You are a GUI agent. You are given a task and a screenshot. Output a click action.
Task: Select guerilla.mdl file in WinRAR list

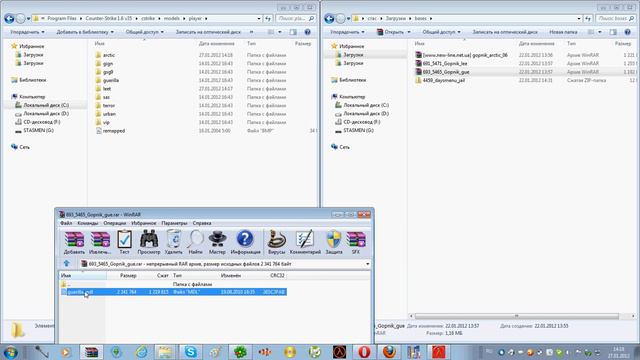pos(174,292)
